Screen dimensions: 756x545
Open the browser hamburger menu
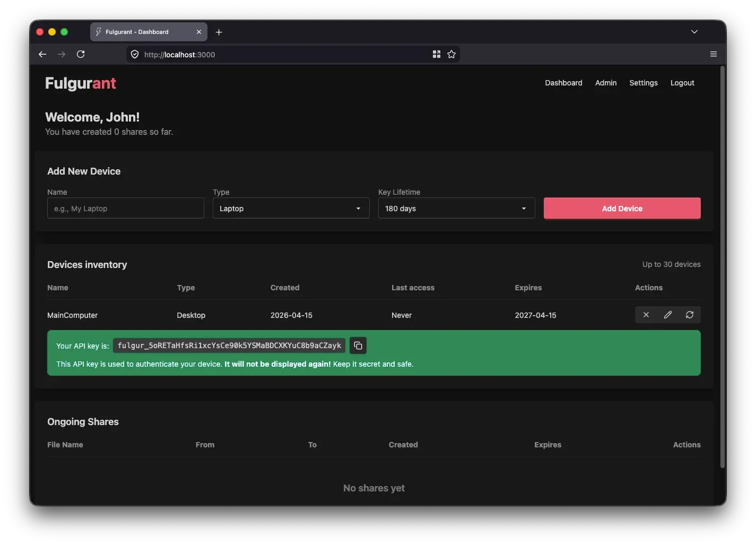tap(713, 54)
